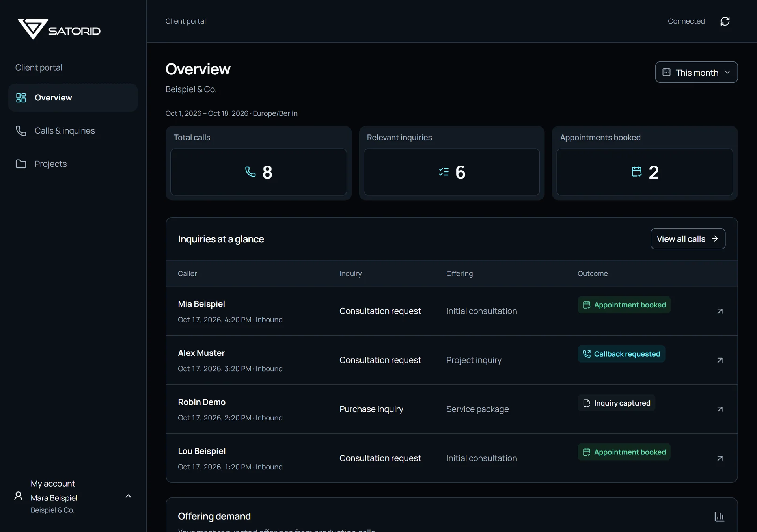Open details arrow for Lou Beispiel row

720,458
